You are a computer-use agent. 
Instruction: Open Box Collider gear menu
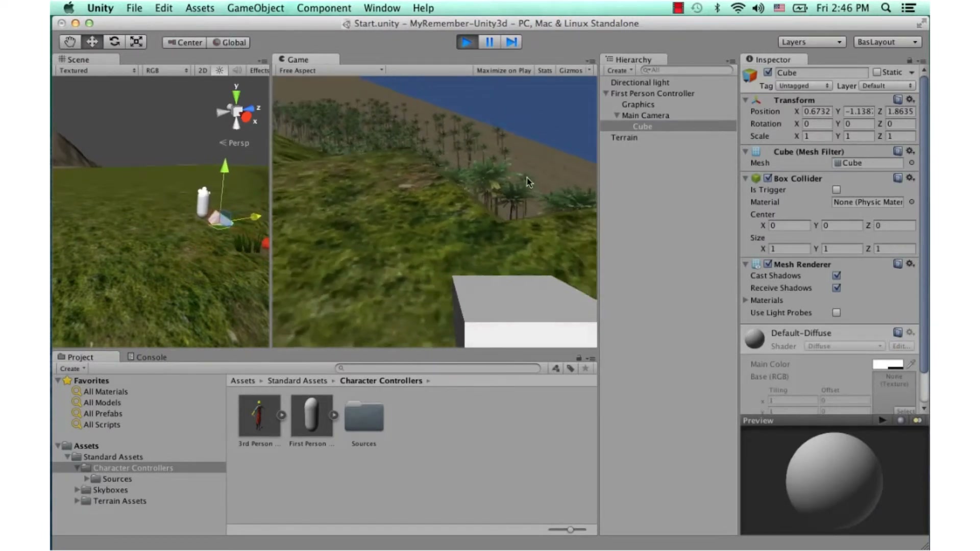[910, 178]
